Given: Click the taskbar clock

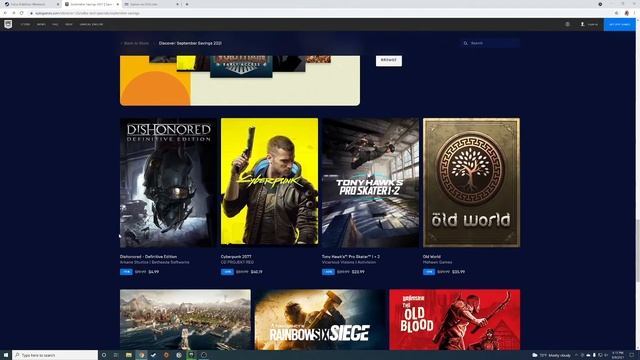Looking at the screenshot, I should coord(618,355).
